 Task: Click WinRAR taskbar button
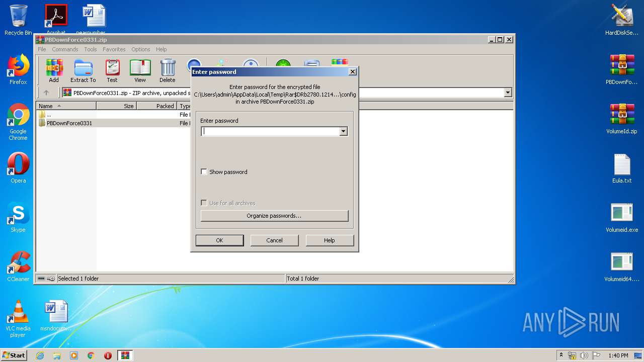(x=125, y=355)
